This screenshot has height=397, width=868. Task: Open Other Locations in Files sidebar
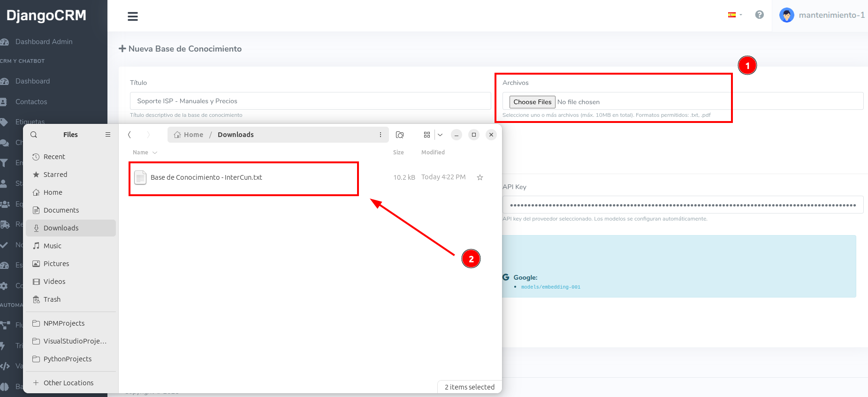(69, 383)
